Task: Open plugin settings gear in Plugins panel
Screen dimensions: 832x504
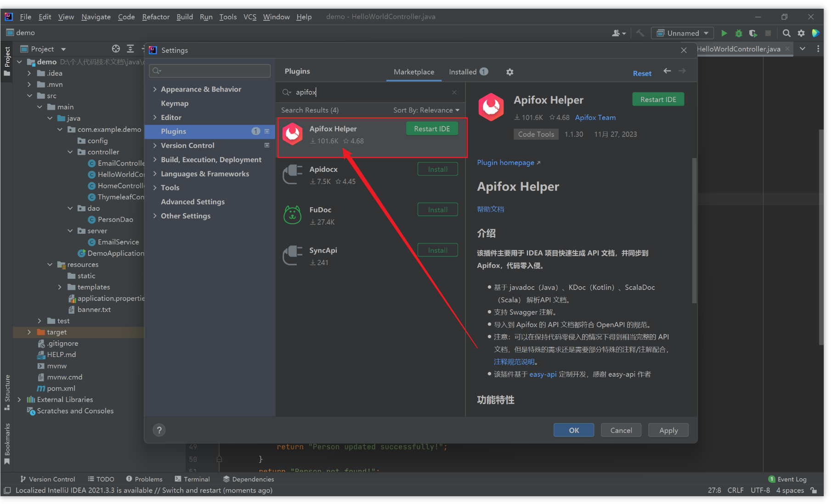Action: (509, 72)
